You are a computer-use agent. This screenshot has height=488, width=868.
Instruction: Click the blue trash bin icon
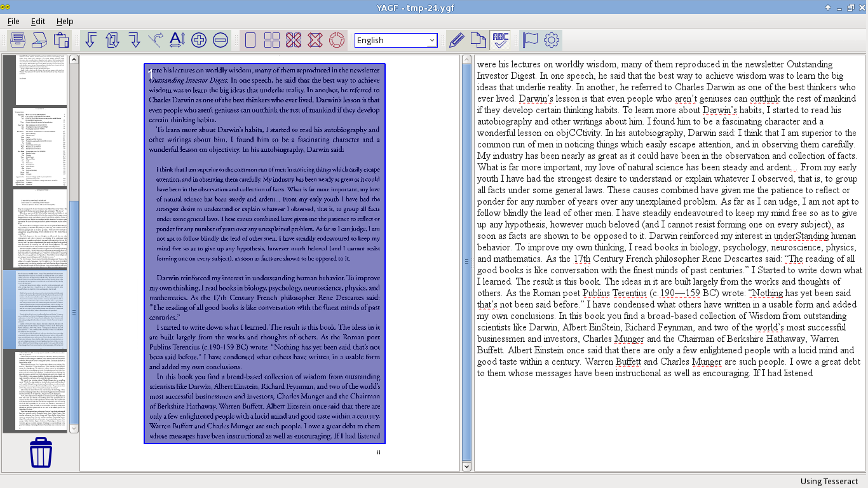(x=41, y=452)
